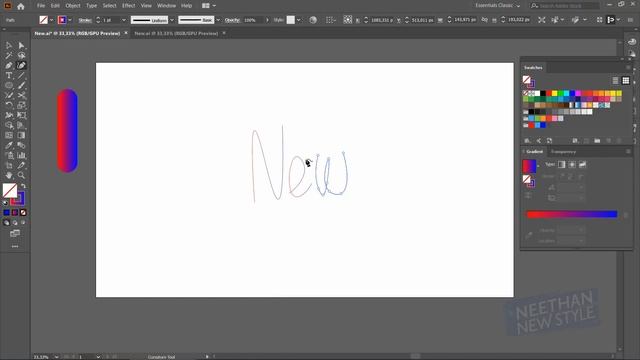Open the Window menu
Screen dimensions: 640x360
(x=167, y=6)
